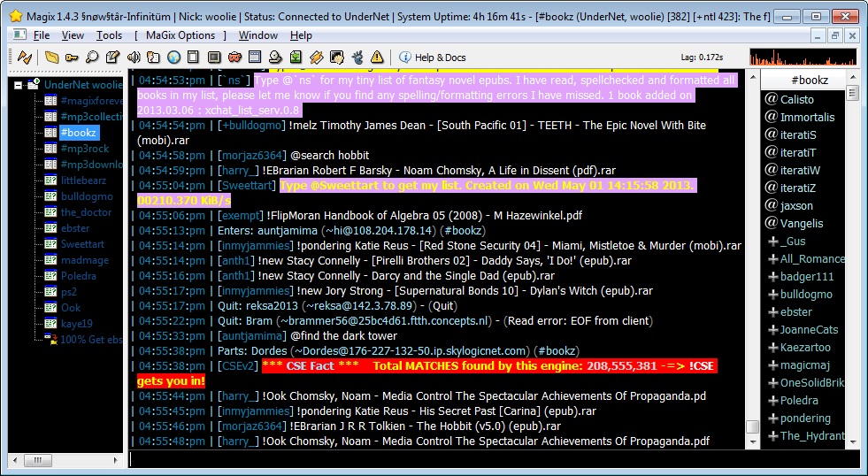Click the blank page toolbar icon
The image size is (868, 476).
(193, 57)
